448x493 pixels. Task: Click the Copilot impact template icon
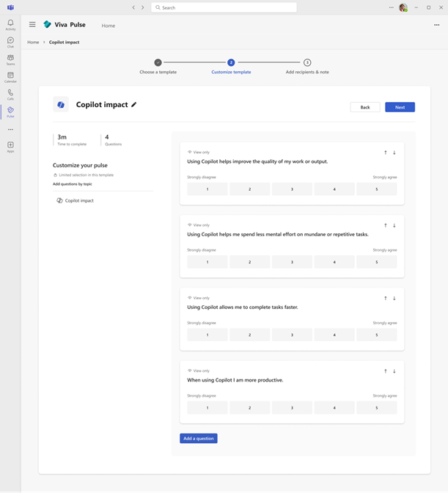click(61, 104)
